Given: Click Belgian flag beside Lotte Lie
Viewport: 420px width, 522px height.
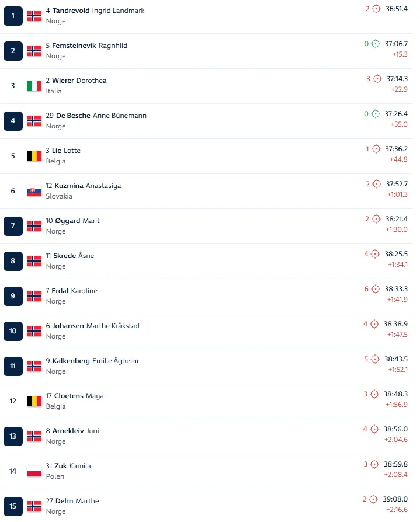Looking at the screenshot, I should tap(34, 156).
